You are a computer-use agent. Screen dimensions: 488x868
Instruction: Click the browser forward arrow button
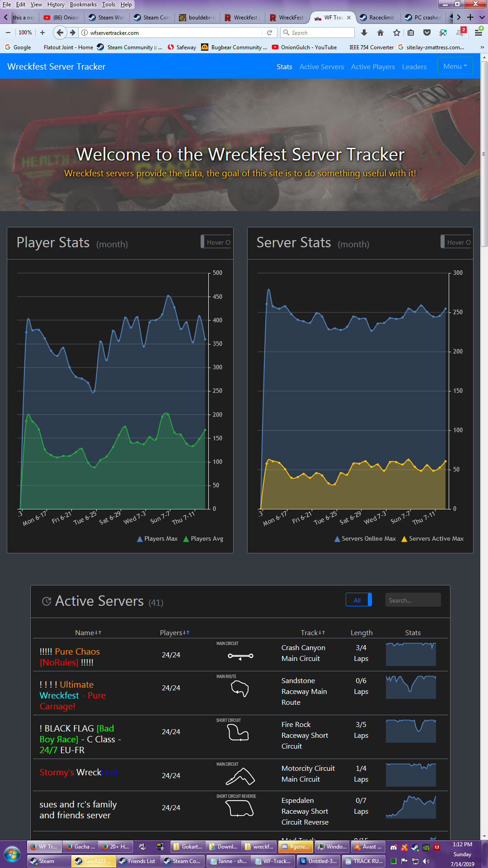click(72, 33)
